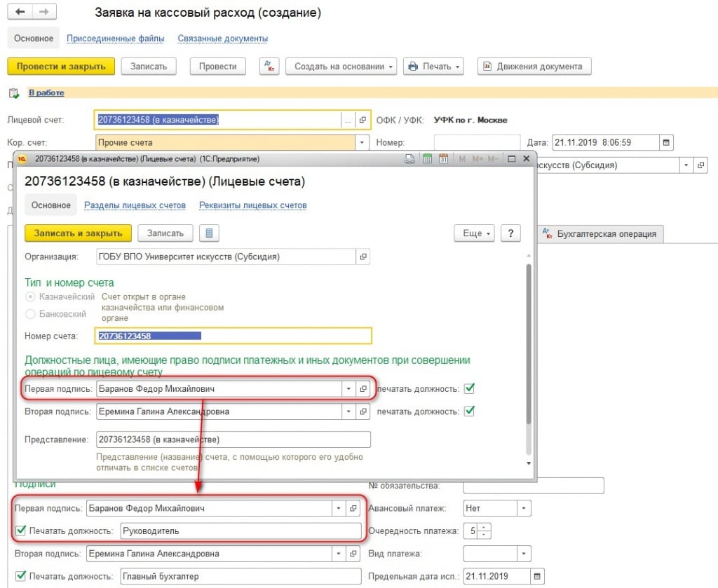Open Движения документа
This screenshot has height=588, width=718.
point(534,67)
